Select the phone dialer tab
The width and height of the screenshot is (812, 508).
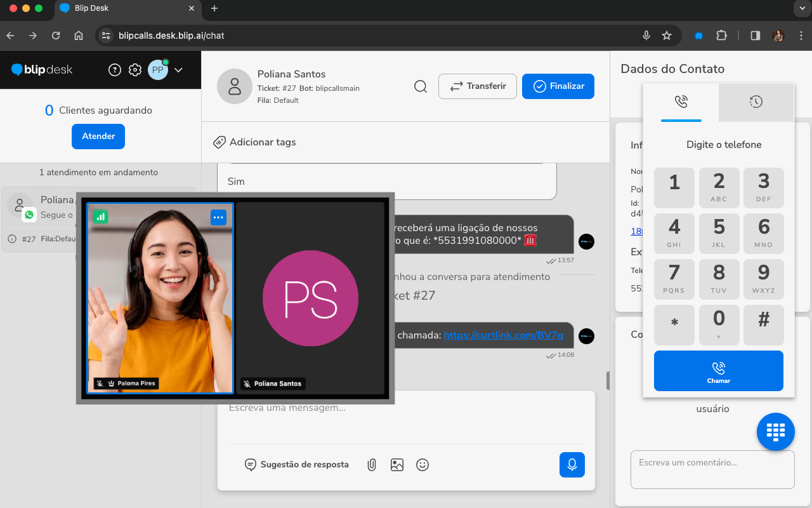681,102
